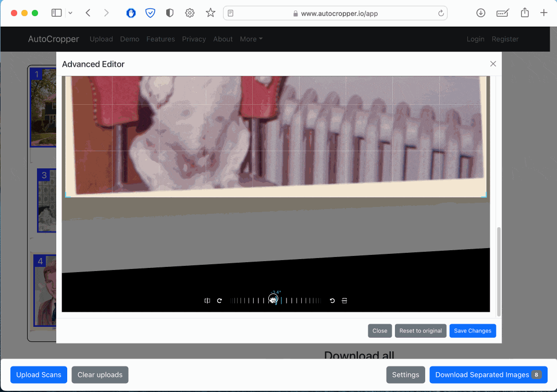Select the rotate 90 degrees icon
Image resolution: width=557 pixels, height=392 pixels.
[x=219, y=300]
